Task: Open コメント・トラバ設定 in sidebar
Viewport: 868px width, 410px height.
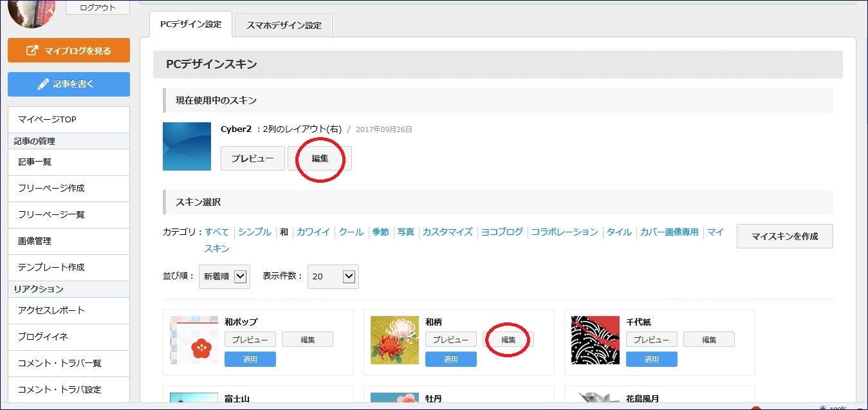Action: tap(69, 389)
